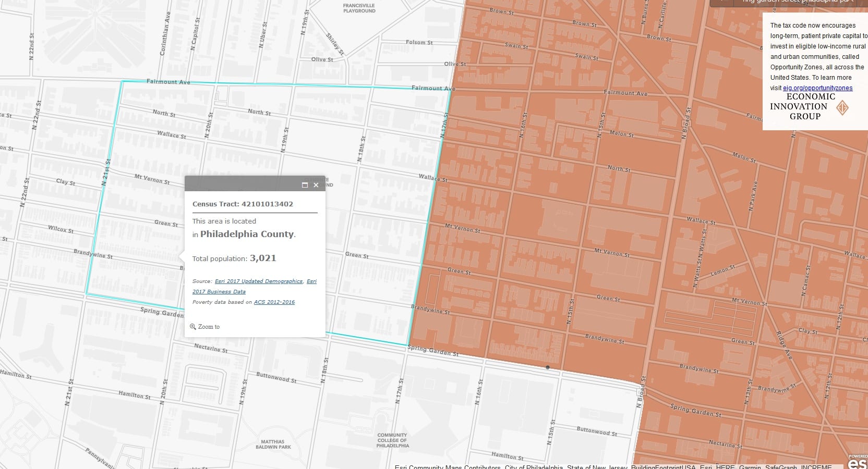Click the Zoom to text button

point(209,327)
